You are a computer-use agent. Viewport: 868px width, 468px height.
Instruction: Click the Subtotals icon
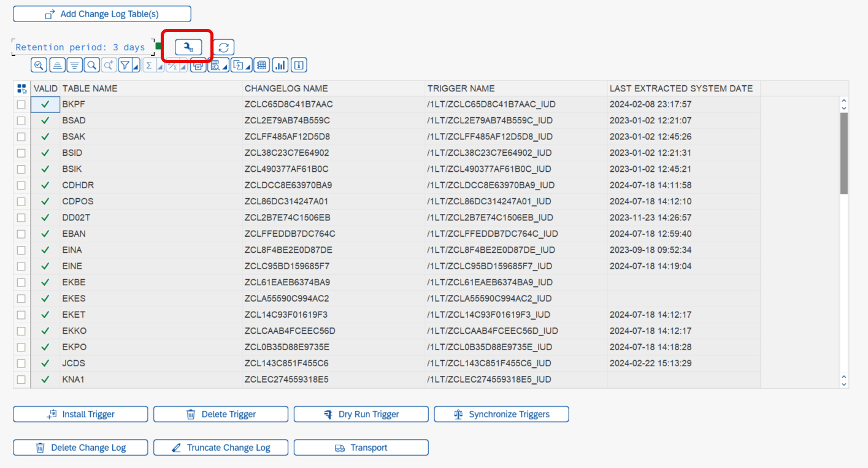172,65
